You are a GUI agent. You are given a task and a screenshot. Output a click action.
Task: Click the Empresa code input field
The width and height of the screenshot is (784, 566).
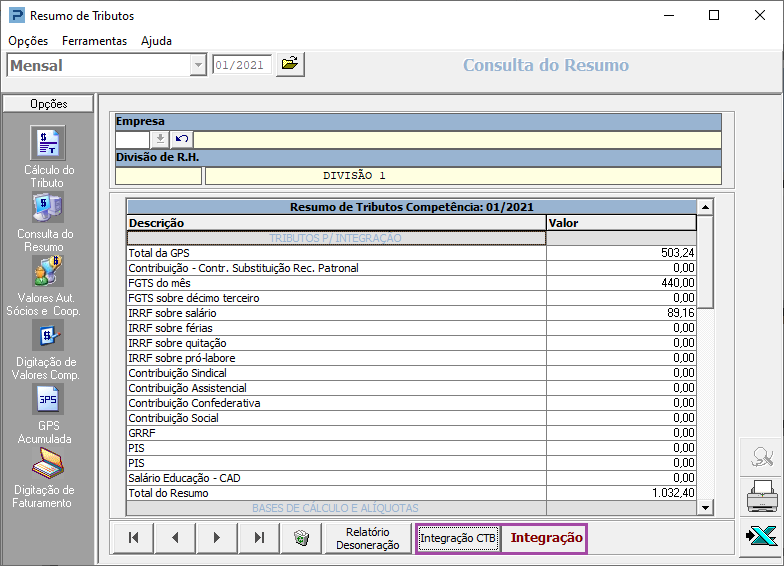coord(132,140)
